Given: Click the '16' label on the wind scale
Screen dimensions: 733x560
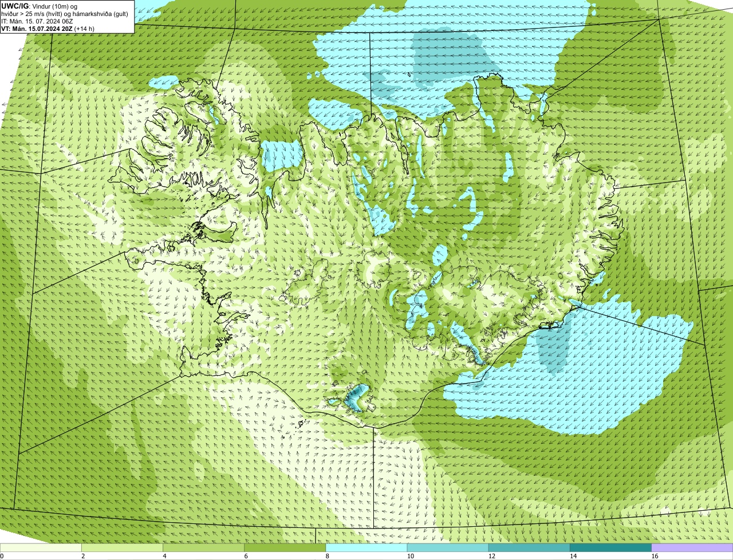Looking at the screenshot, I should pos(655,556).
